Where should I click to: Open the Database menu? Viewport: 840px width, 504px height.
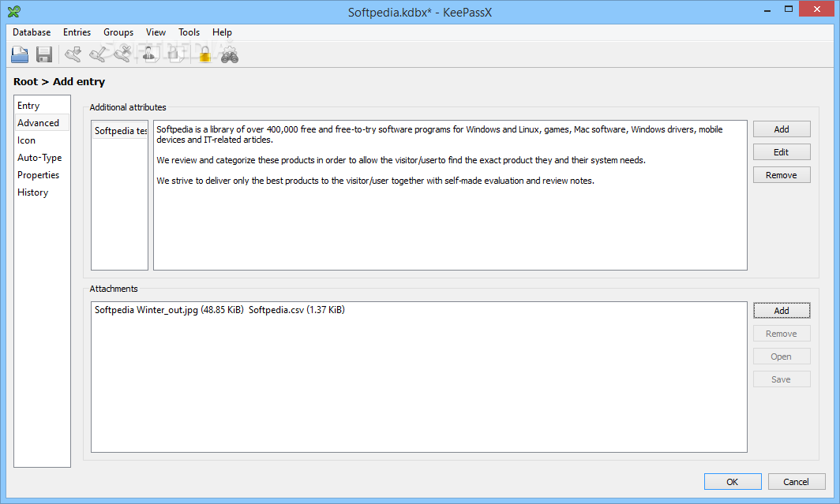point(32,32)
